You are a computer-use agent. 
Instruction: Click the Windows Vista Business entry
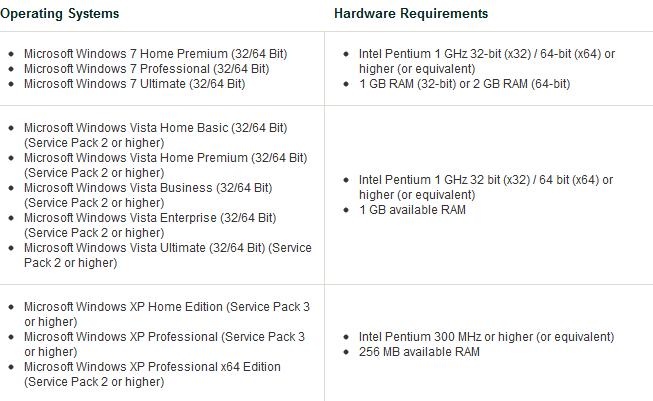pos(148,195)
